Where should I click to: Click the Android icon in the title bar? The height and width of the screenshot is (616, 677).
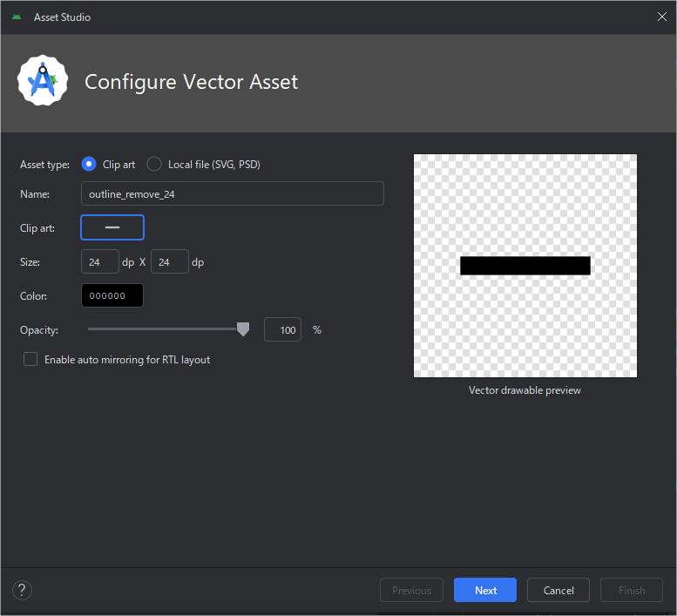coord(17,17)
